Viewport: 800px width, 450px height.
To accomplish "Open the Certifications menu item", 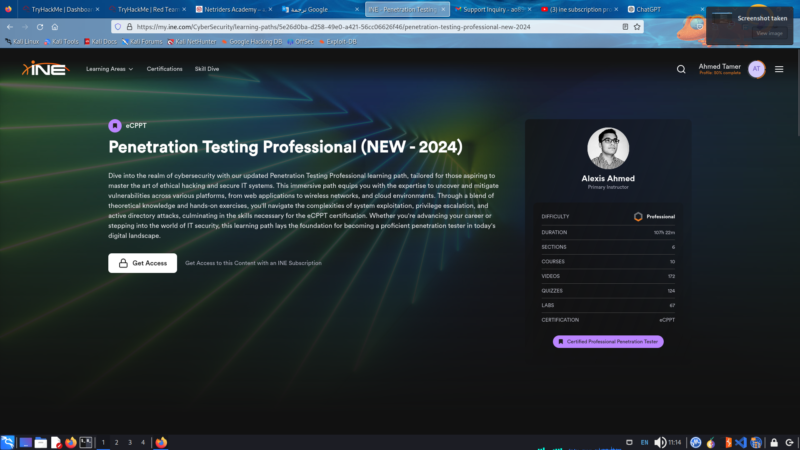I will 164,69.
